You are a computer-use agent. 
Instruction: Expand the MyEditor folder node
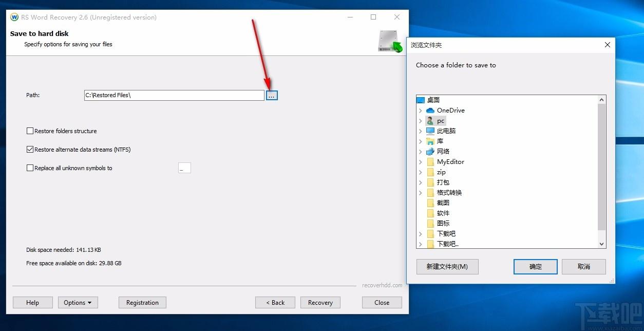point(421,162)
